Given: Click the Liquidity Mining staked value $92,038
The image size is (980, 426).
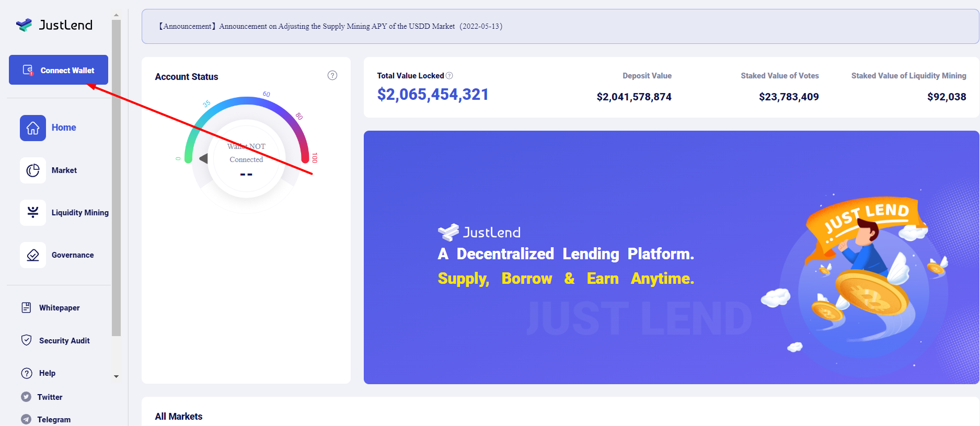Looking at the screenshot, I should coord(947,97).
